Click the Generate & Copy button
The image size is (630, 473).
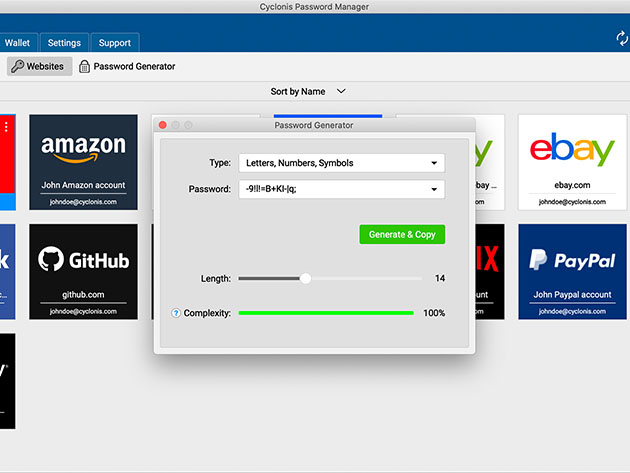pos(402,234)
